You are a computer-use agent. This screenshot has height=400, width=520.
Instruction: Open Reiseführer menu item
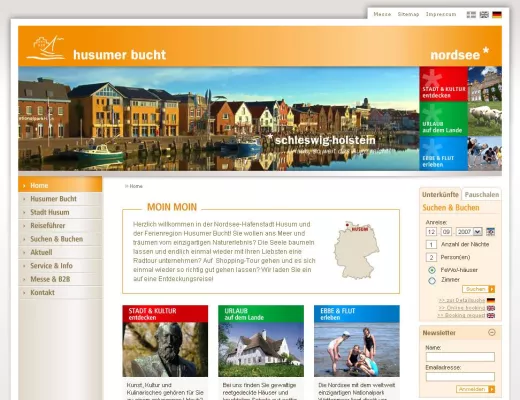click(x=60, y=226)
